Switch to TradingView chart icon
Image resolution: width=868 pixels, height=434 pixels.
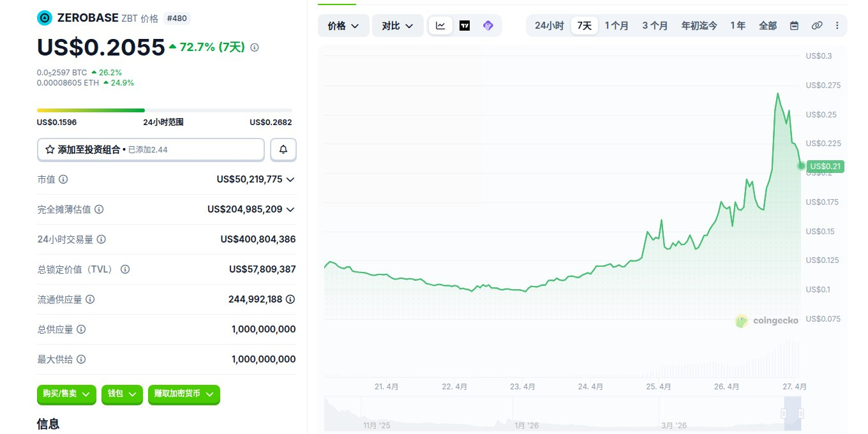point(465,26)
